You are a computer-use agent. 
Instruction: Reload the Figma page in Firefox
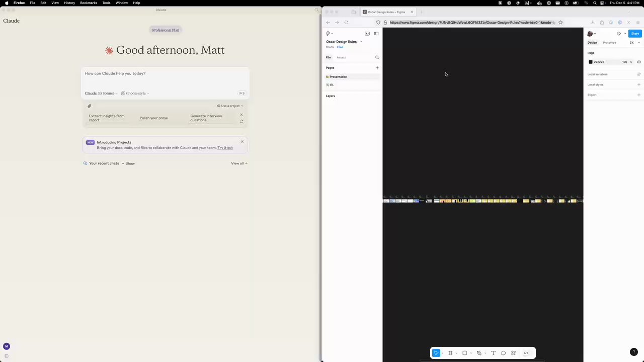346,22
